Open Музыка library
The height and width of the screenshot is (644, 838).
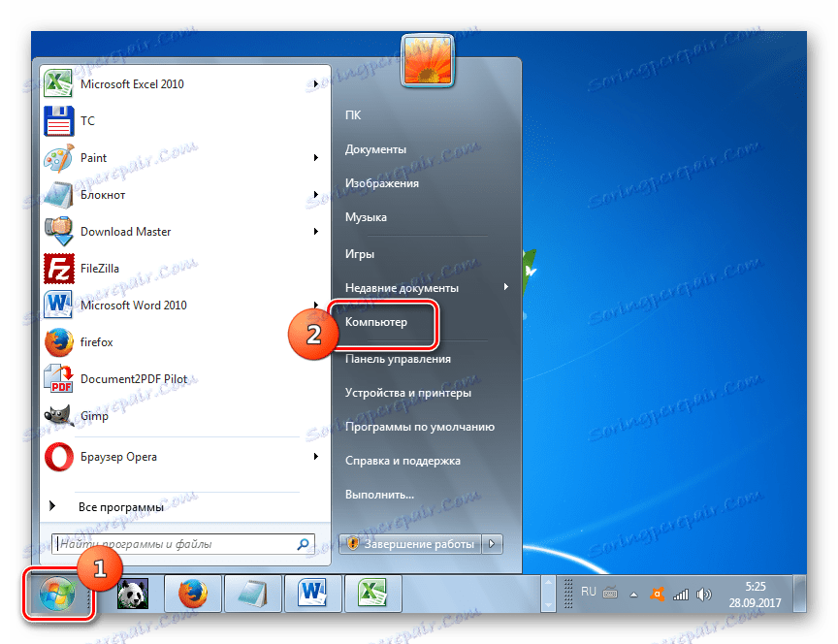366,217
